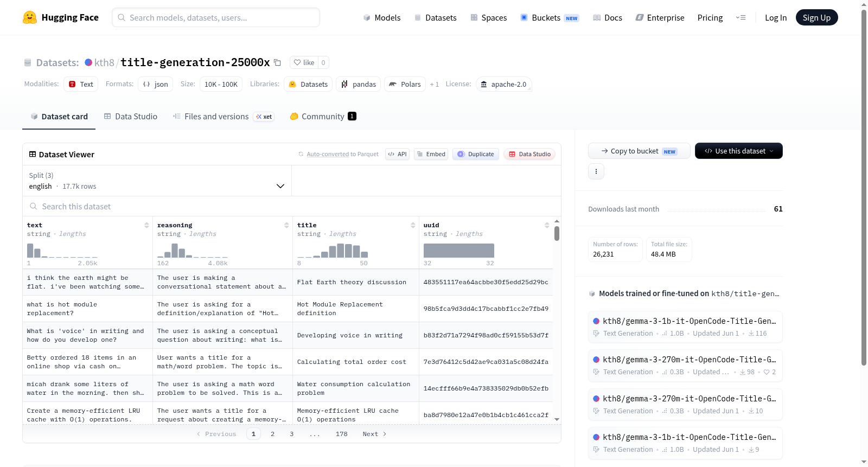Click the apache-2.0 license tag
This screenshot has height=467, width=868.
coord(503,84)
